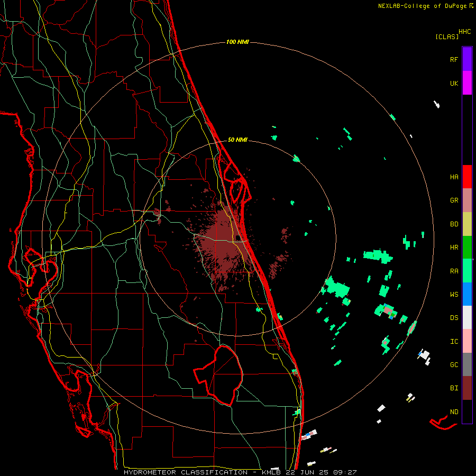Click the HA red legend swatch
This screenshot has width=476, height=476.
coord(467,177)
